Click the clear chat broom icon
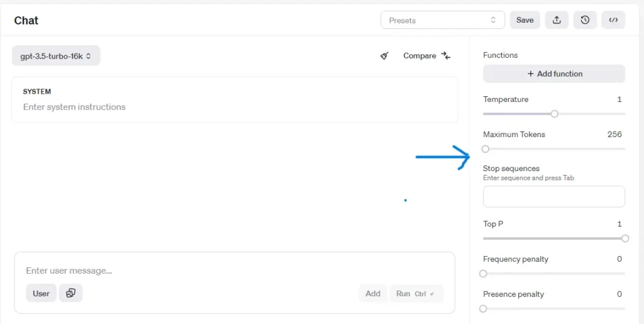The height and width of the screenshot is (324, 644). click(x=384, y=56)
